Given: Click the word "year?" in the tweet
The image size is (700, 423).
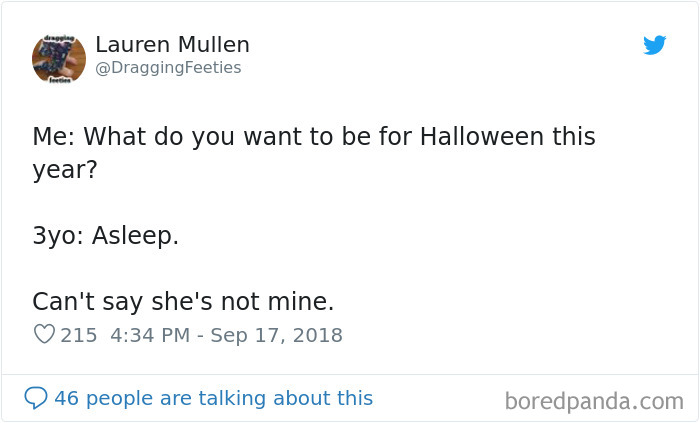Looking at the screenshot, I should click(65, 170).
